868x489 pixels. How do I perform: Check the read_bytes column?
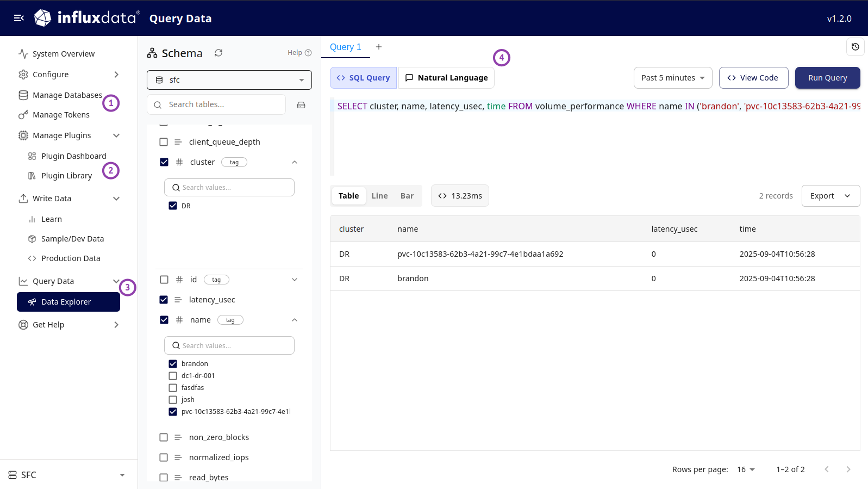coord(164,478)
